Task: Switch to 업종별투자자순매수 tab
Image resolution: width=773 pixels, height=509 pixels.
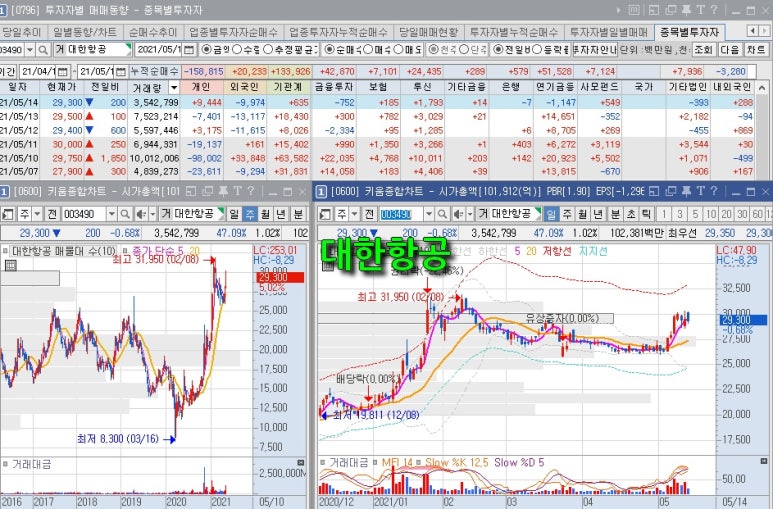Action: pos(233,33)
